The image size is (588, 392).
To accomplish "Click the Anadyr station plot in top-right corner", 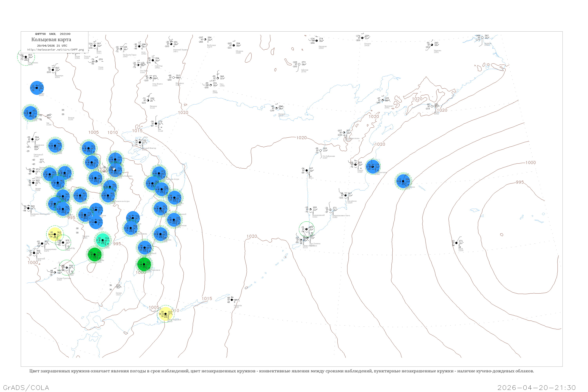I will tap(482, 38).
